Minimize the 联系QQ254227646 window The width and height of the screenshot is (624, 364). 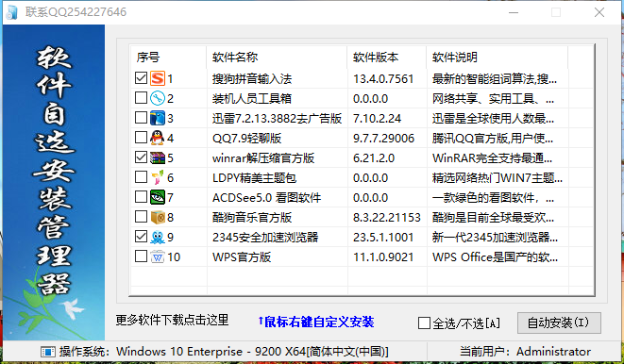point(514,12)
